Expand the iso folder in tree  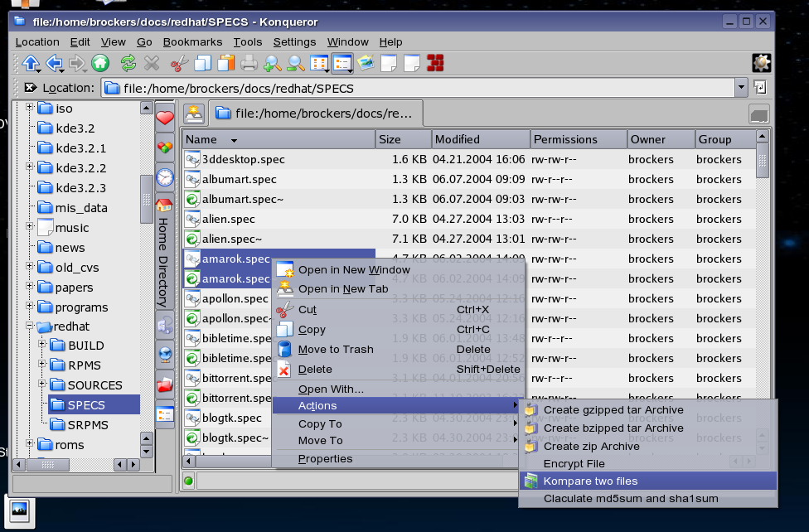click(x=29, y=108)
